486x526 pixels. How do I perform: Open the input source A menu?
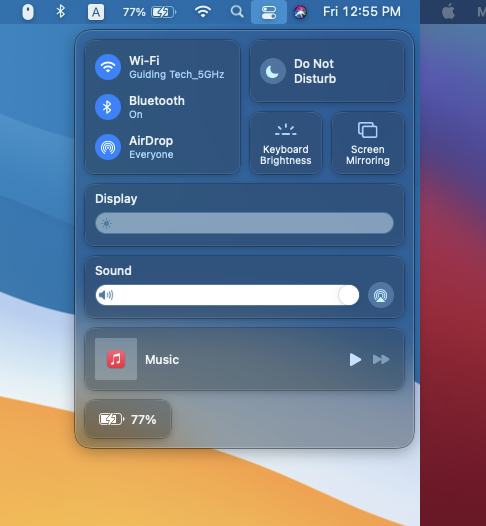(96, 12)
